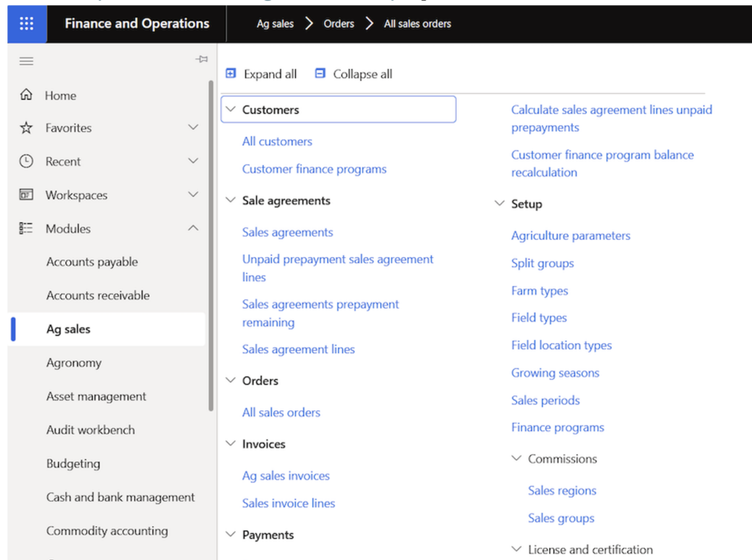
Task: Click the Recent clock icon
Action: tap(26, 161)
